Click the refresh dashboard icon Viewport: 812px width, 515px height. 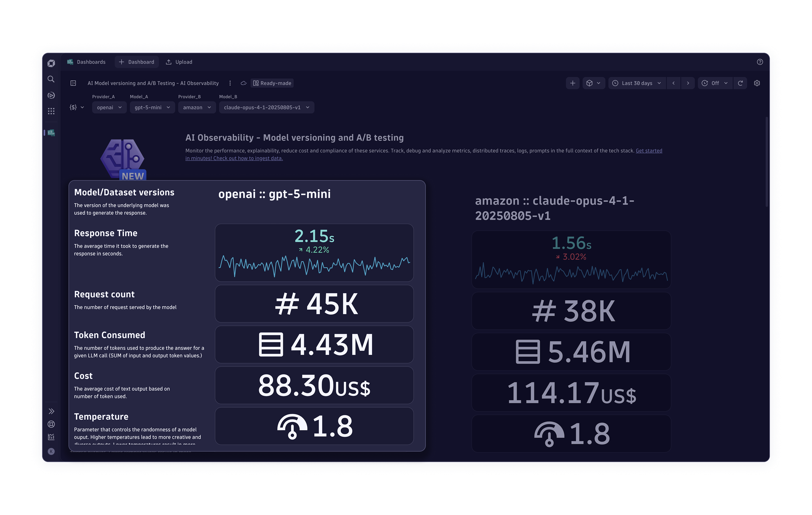point(740,83)
